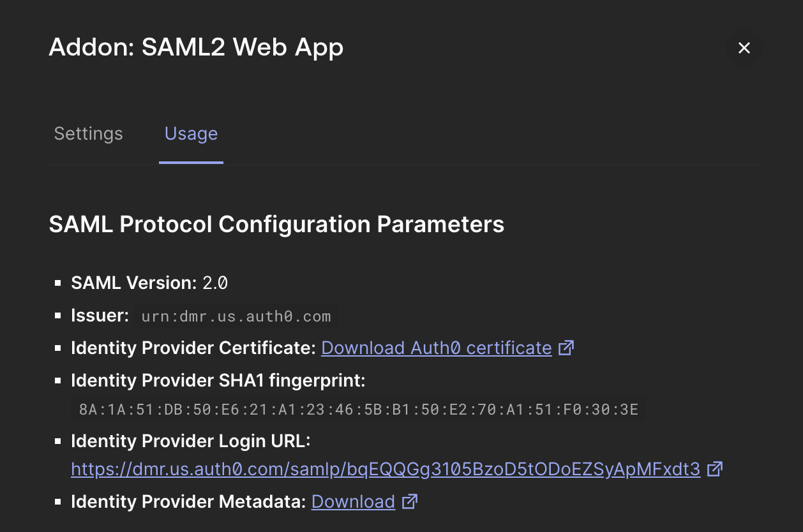Click the bullet marker next to Identity Provider Login URL
The height and width of the screenshot is (532, 803).
(56, 440)
